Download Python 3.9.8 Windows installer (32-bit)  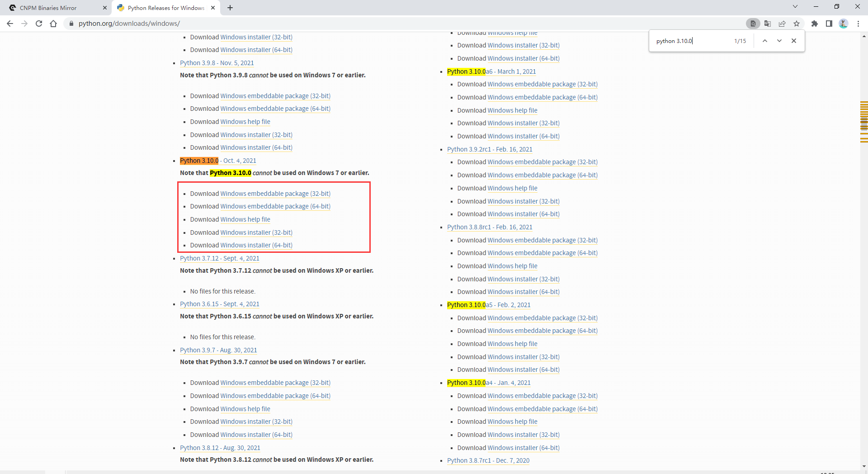point(256,135)
